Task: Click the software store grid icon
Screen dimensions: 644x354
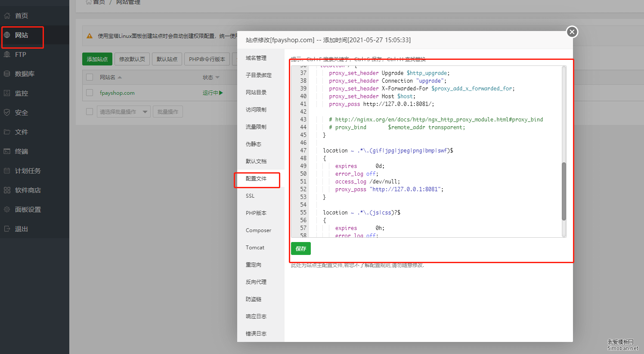Action: click(7, 190)
